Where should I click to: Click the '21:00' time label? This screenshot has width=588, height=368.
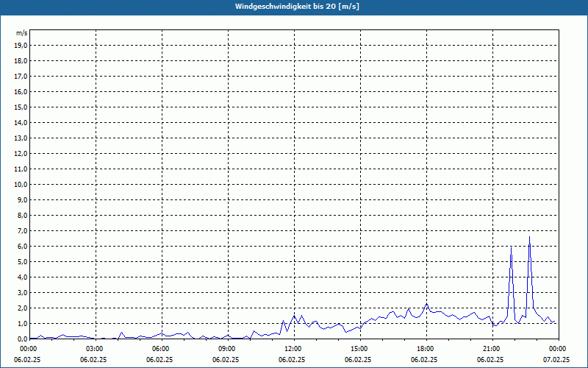[x=492, y=349]
